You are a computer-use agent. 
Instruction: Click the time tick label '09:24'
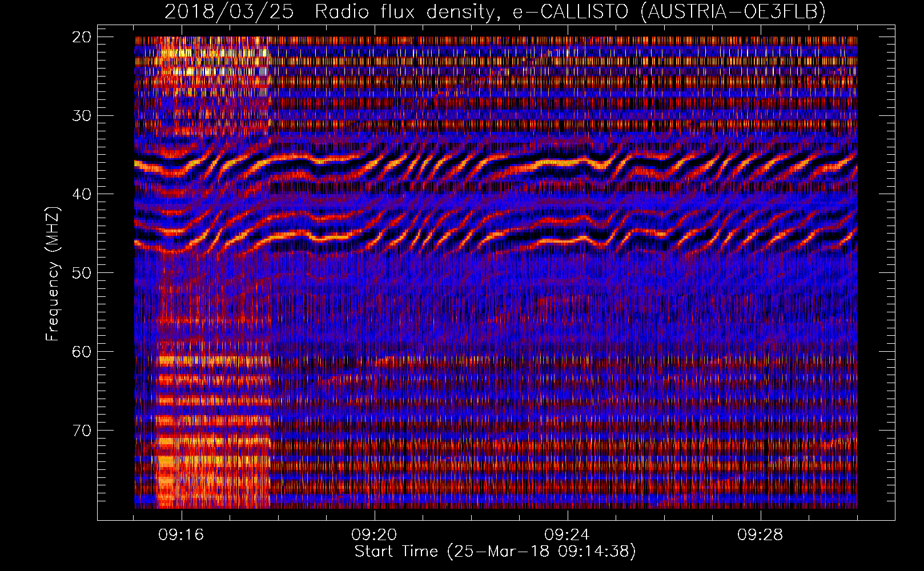point(568,535)
